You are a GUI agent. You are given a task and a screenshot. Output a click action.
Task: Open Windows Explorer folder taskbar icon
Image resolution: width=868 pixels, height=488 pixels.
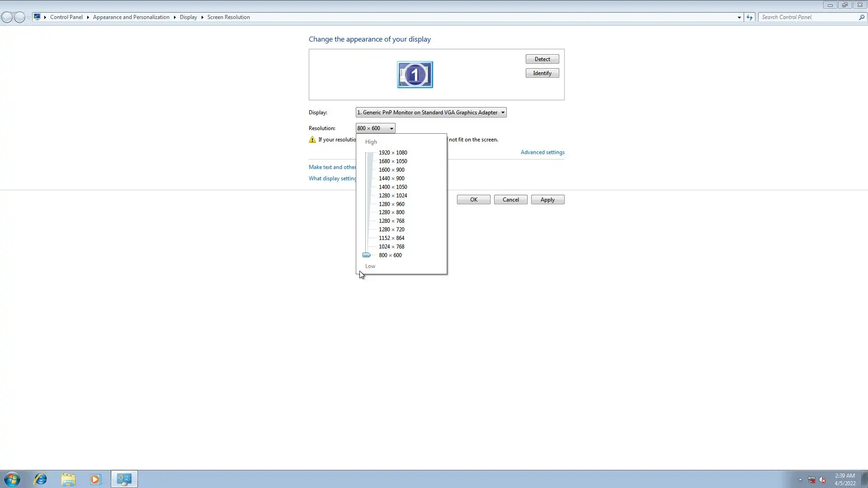[68, 479]
